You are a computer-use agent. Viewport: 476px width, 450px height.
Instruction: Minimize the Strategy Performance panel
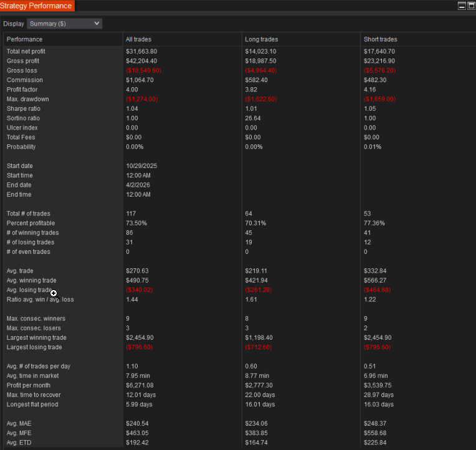[x=462, y=6]
